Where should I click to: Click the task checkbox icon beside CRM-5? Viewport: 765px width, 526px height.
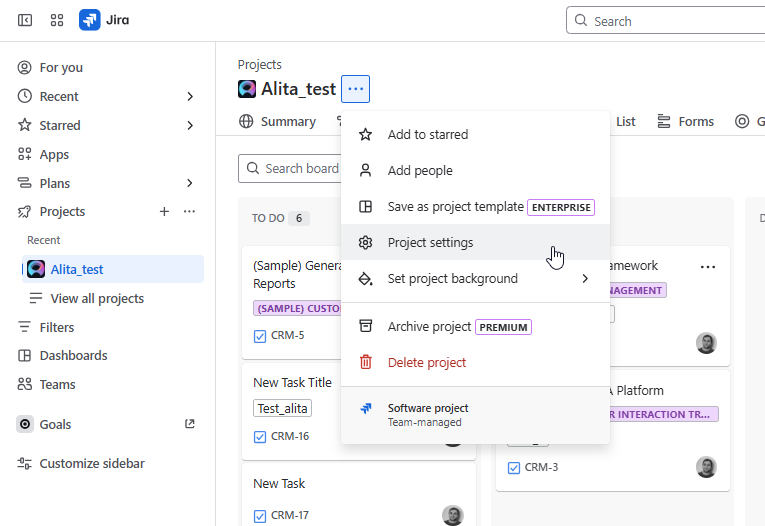click(x=260, y=336)
